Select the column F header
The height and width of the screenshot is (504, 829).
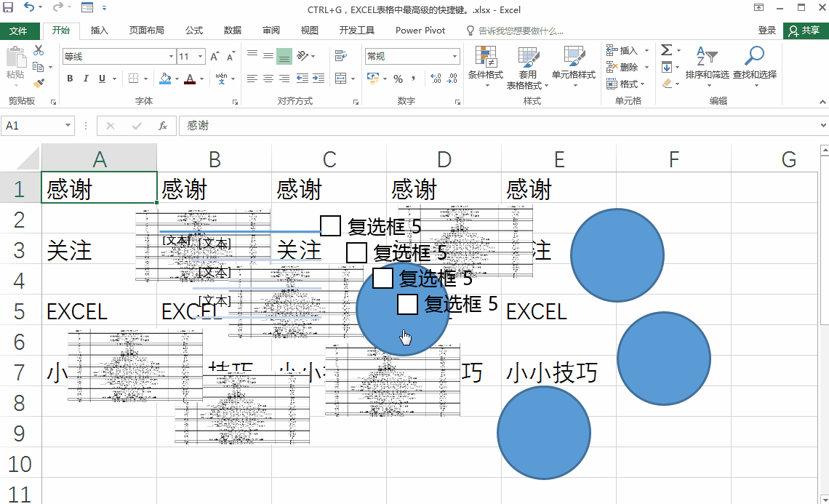coord(673,159)
